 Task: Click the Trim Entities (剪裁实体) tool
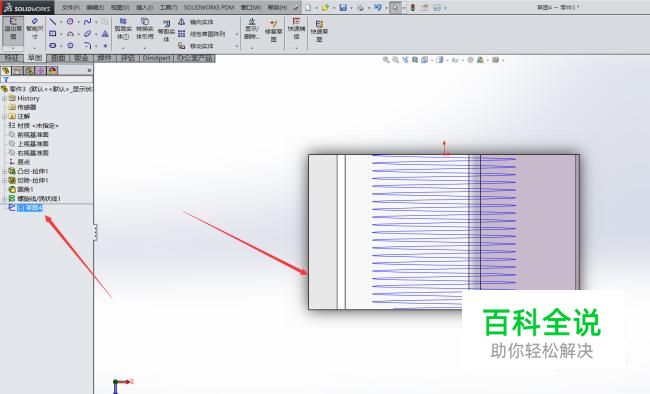coord(123,29)
